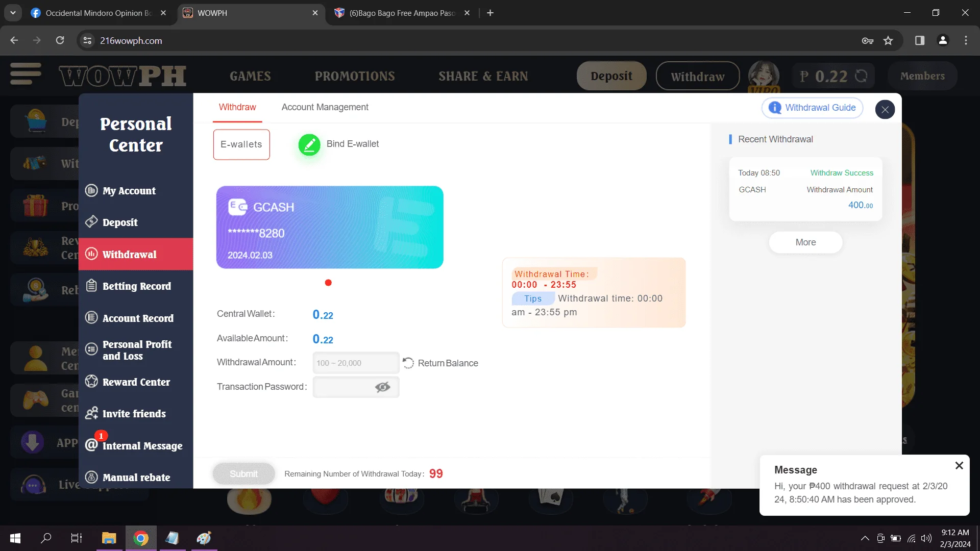Click the Withdrawal Amount input field

click(x=356, y=363)
